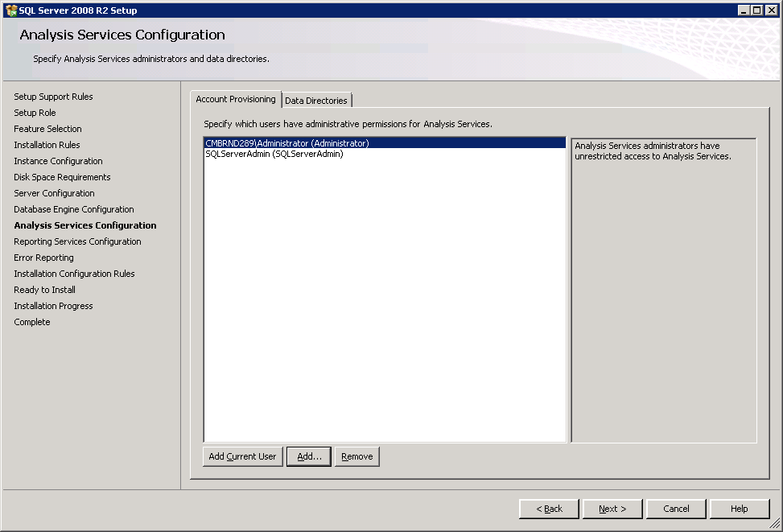Image resolution: width=783 pixels, height=532 pixels.
Task: Click Database Engine Configuration step
Action: pyautogui.click(x=74, y=209)
